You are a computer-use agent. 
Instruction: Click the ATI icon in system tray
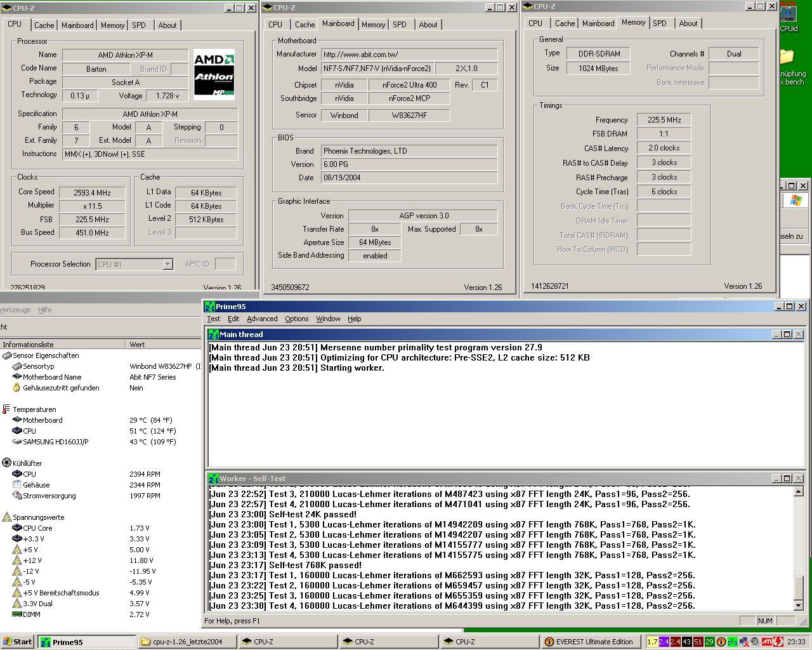click(766, 642)
